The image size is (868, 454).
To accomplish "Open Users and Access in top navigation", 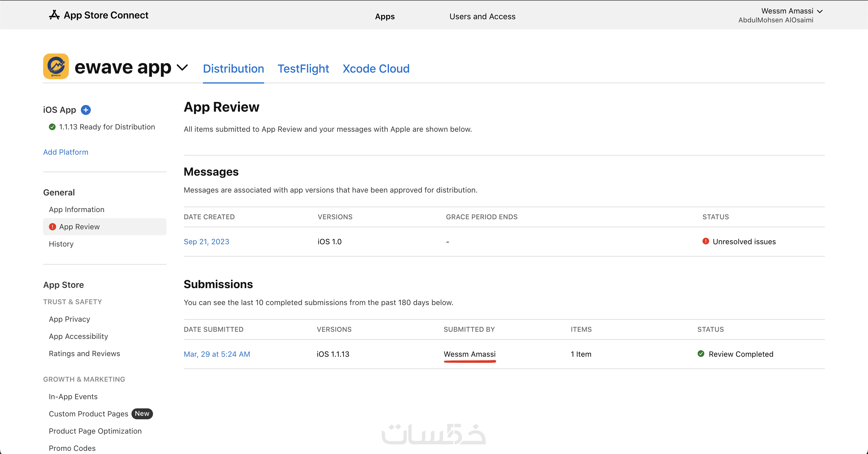I will tap(482, 17).
